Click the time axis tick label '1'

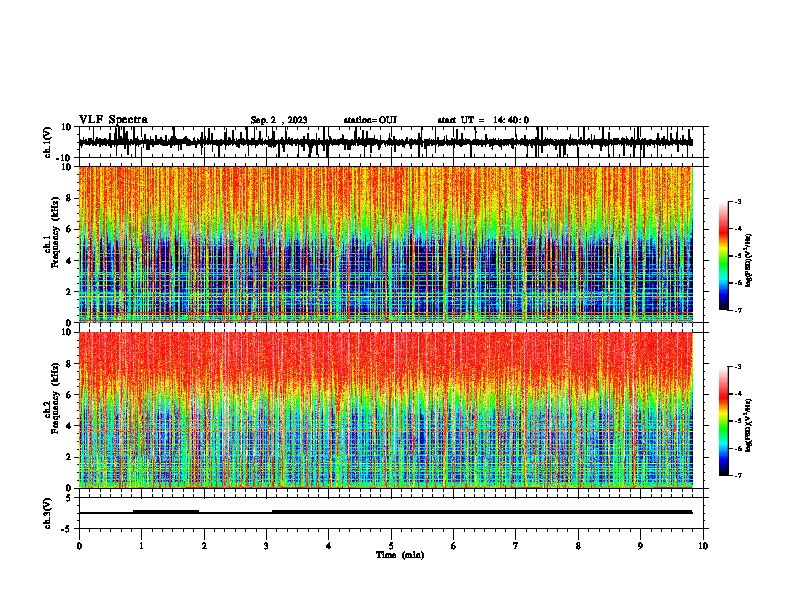[x=141, y=546]
